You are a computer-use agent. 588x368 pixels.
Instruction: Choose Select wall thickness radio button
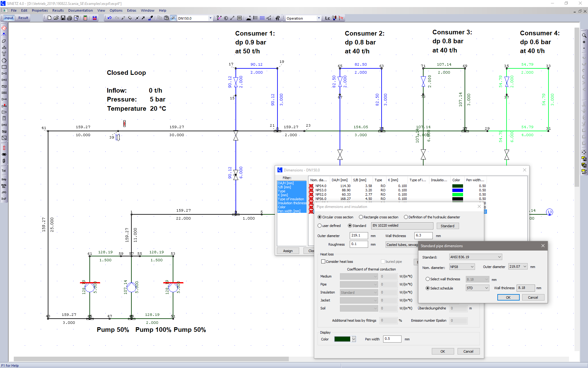[x=428, y=279]
